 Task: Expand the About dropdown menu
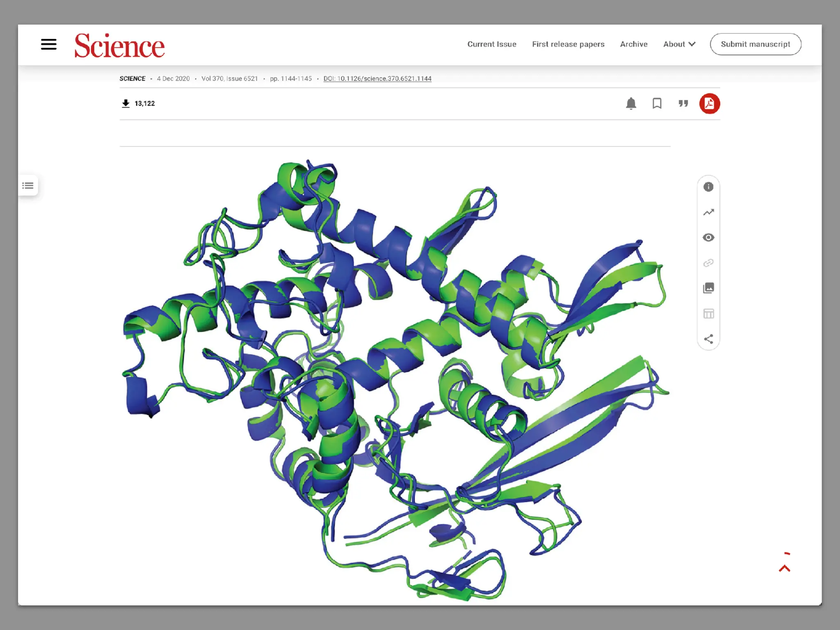(x=679, y=44)
